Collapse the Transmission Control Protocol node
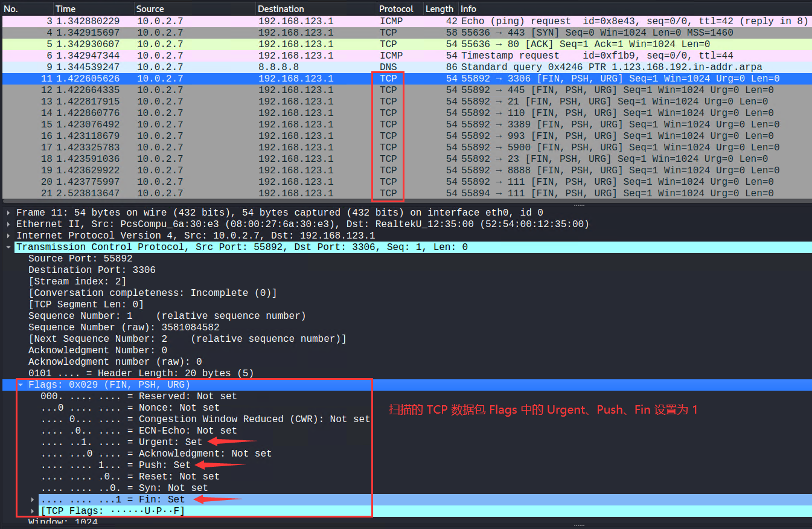Image resolution: width=812 pixels, height=529 pixels. coord(8,247)
